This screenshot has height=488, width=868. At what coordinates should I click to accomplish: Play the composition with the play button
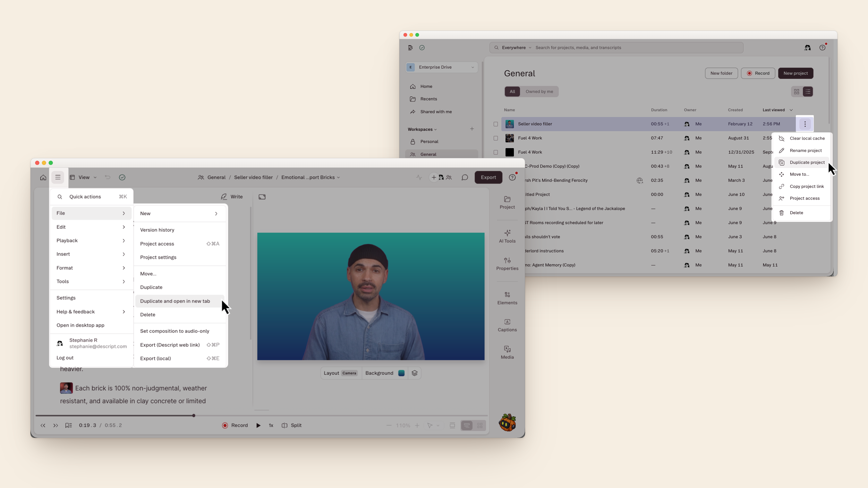pyautogui.click(x=259, y=425)
